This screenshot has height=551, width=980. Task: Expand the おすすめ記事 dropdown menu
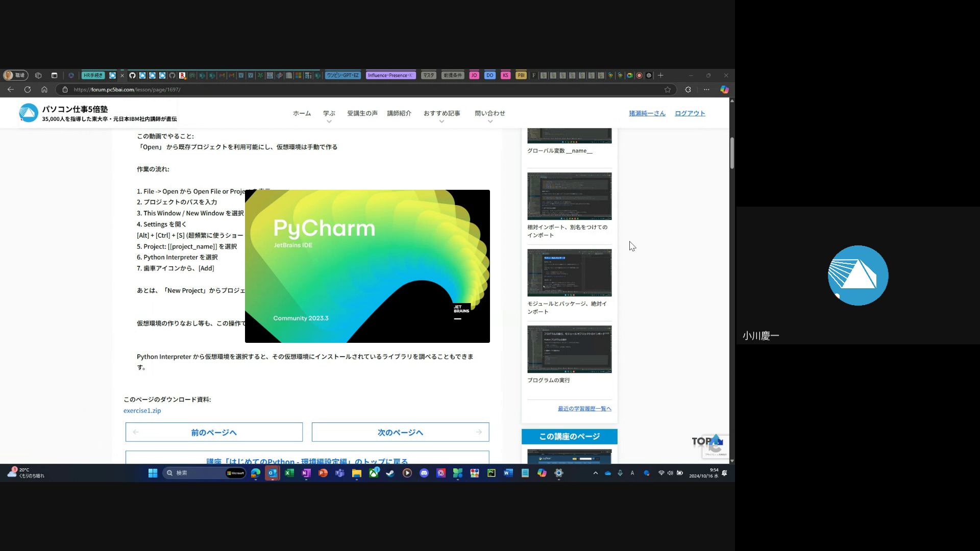442,114
